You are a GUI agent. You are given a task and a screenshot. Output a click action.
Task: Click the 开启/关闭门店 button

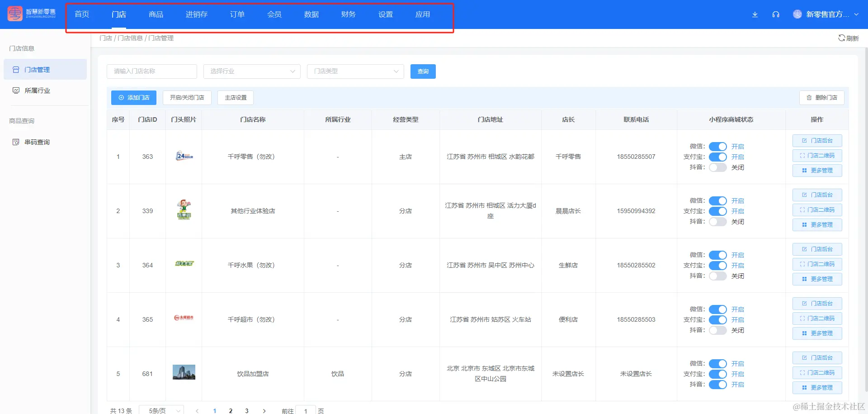187,98
